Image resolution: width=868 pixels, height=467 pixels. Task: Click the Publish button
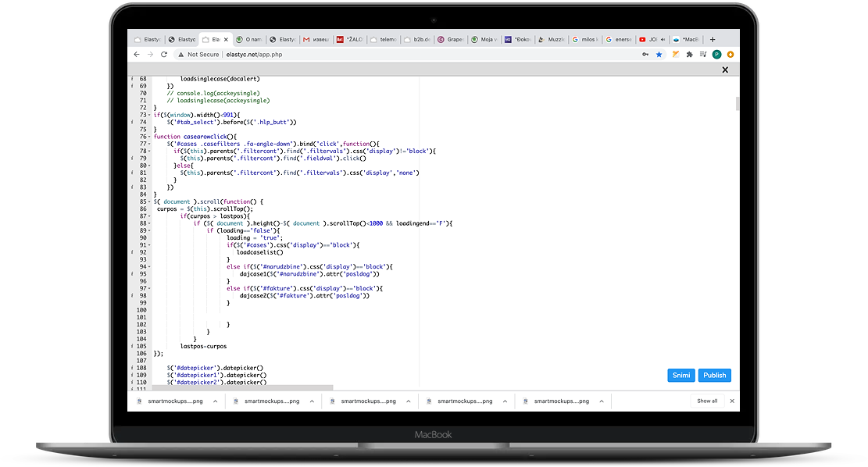coord(715,375)
